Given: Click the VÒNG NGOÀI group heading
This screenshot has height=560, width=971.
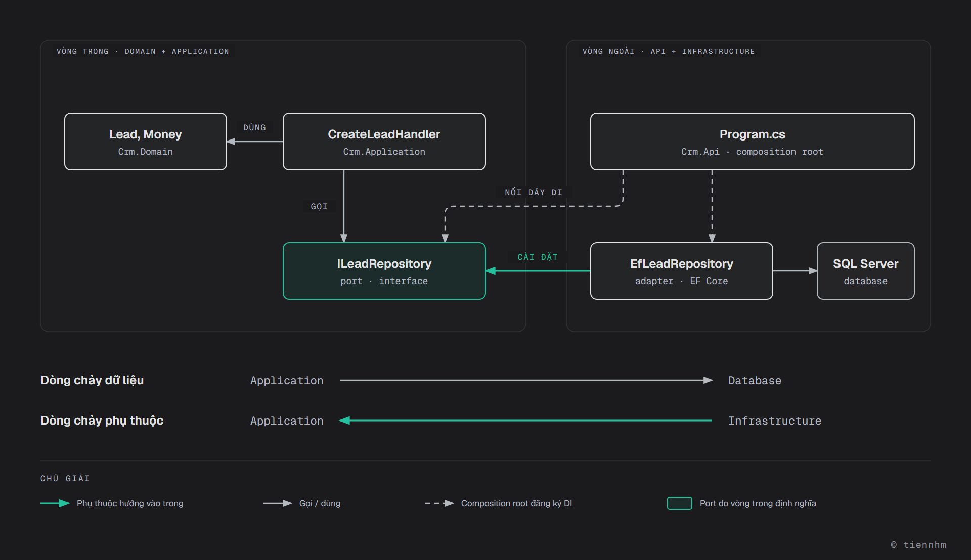Looking at the screenshot, I should [669, 51].
